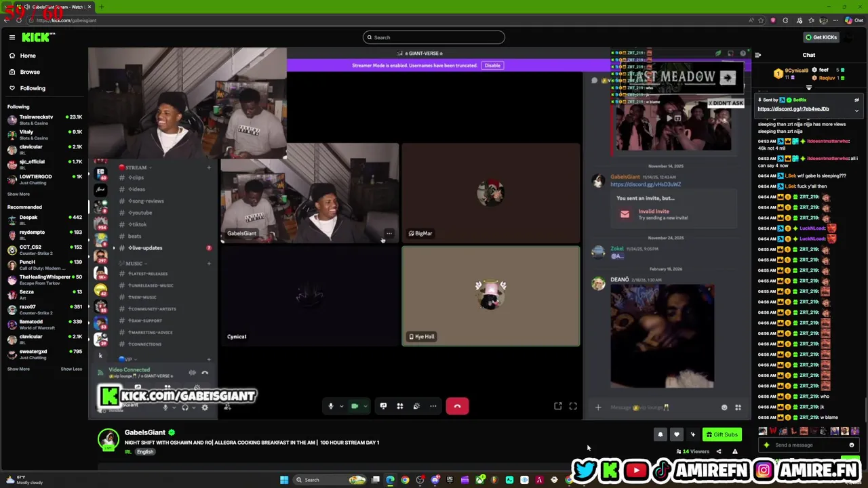Add channel to MUSIC category plus icon

click(208, 263)
